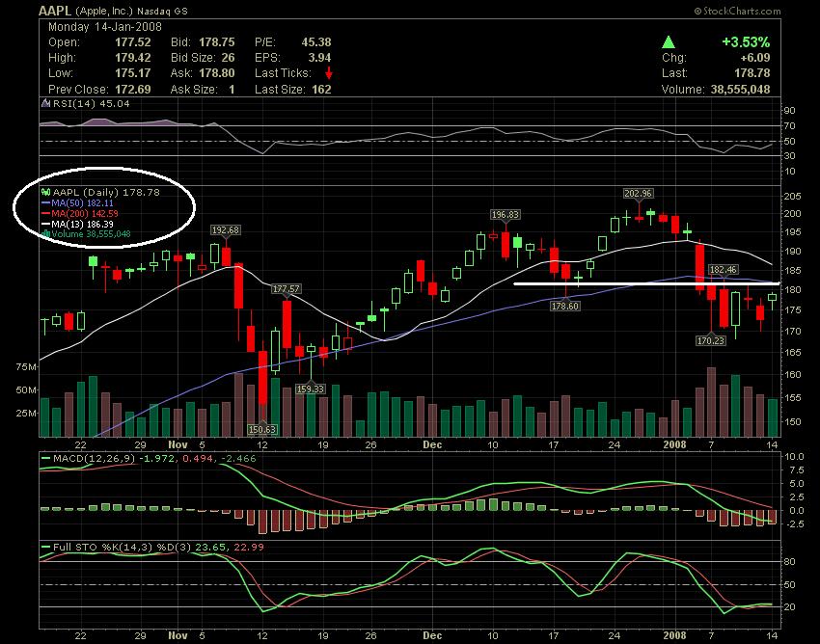Click the legend Volume 38,555,048 text

91,233
